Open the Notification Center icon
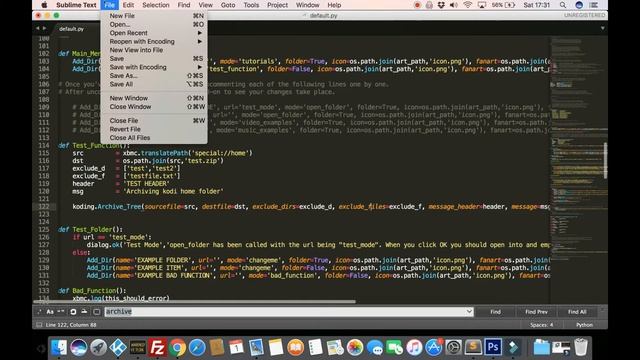The width and height of the screenshot is (640, 360). (x=594, y=5)
